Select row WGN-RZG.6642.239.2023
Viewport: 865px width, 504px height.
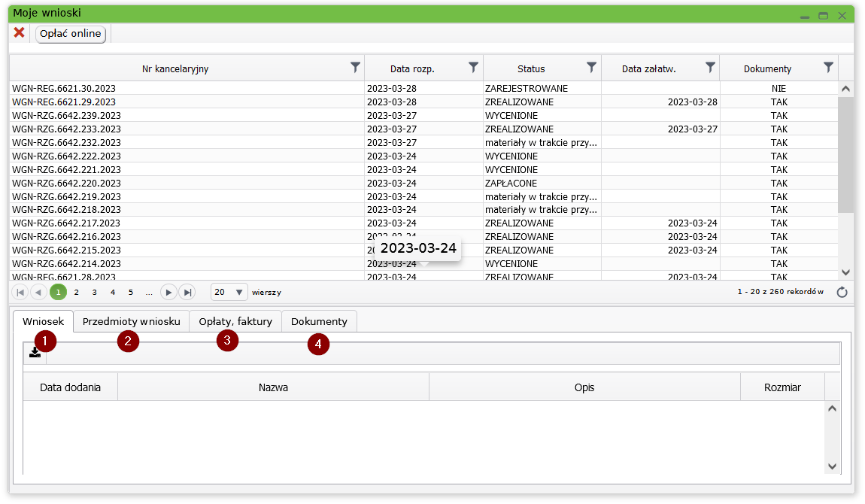67,115
